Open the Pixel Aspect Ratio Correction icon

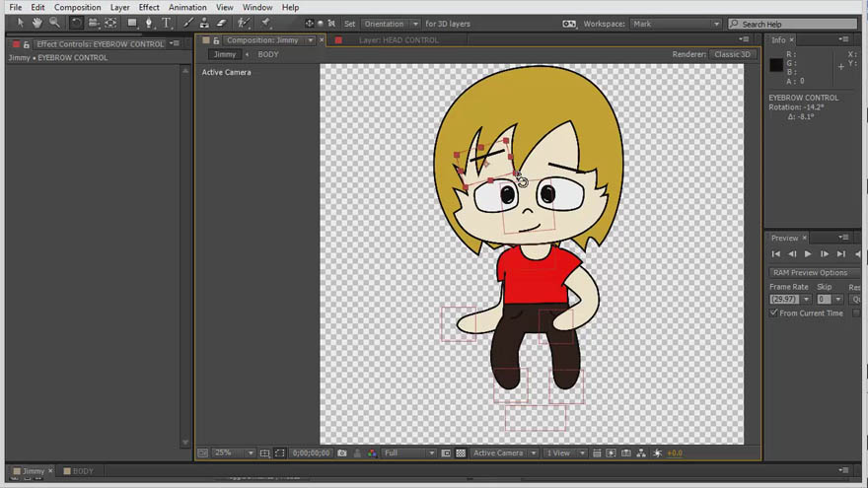[x=597, y=453]
